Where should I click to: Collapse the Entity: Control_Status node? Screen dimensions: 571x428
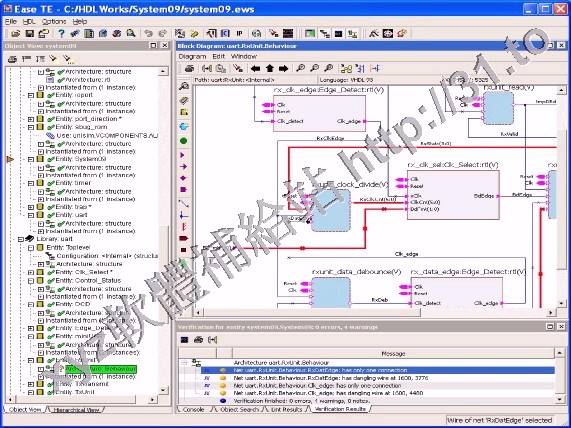(x=31, y=280)
